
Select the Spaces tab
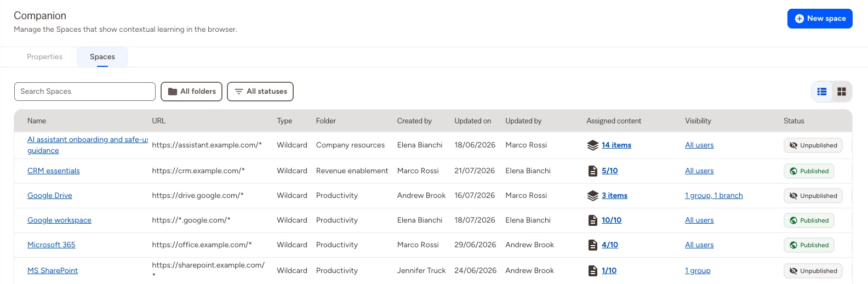click(102, 57)
